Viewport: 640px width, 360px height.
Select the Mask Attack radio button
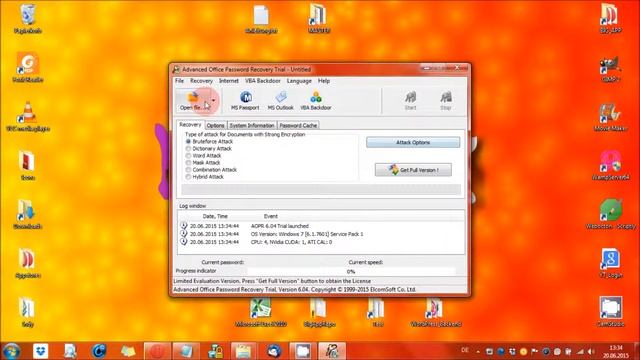(188, 162)
